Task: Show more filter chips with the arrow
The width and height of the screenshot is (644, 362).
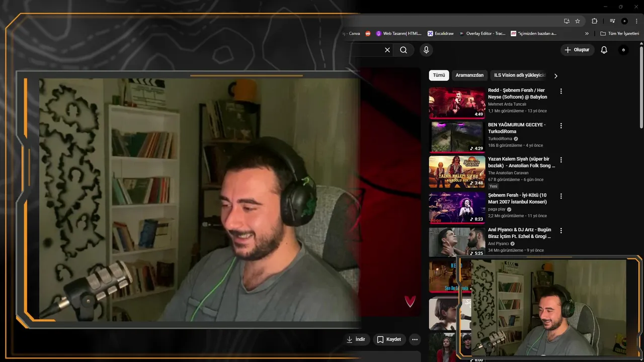Action: coord(555,76)
